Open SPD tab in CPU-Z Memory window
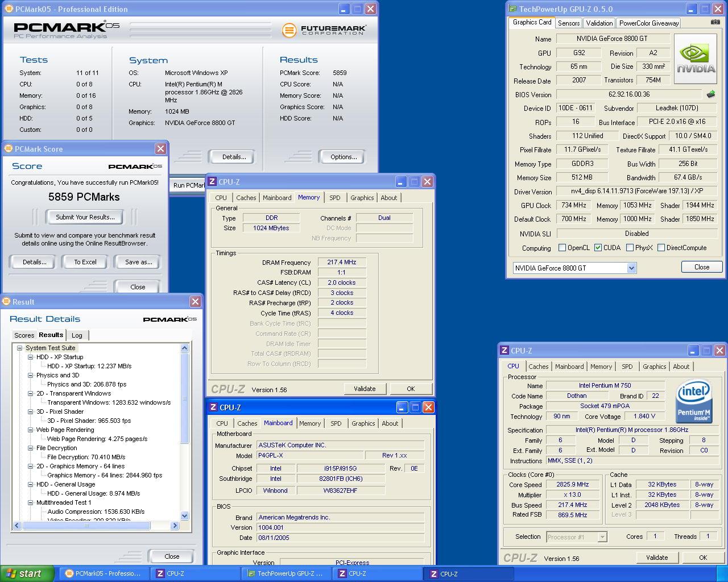 point(335,198)
